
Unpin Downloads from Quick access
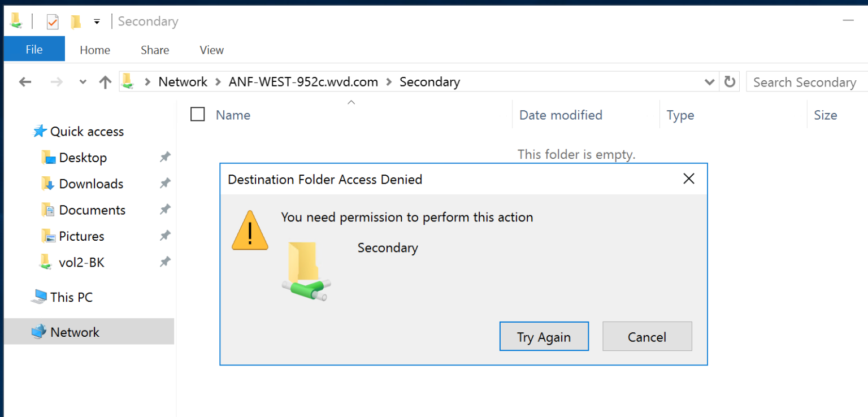164,183
